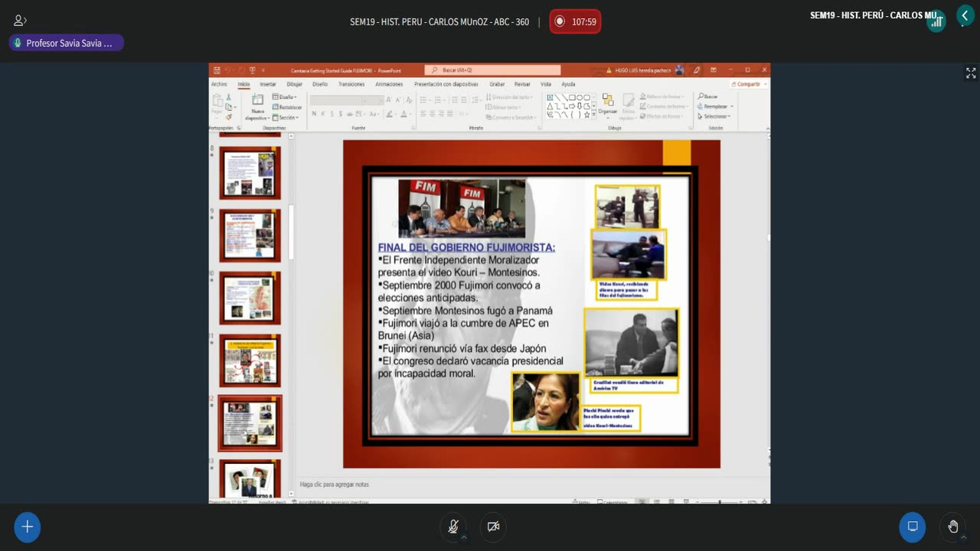This screenshot has width=980, height=551.
Task: Open the Insertar ribbon tab
Action: point(268,84)
